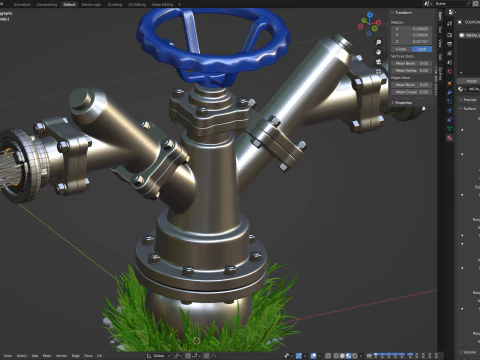Open the Game Logic workspace tab
The image size is (480, 360).
(91, 5)
